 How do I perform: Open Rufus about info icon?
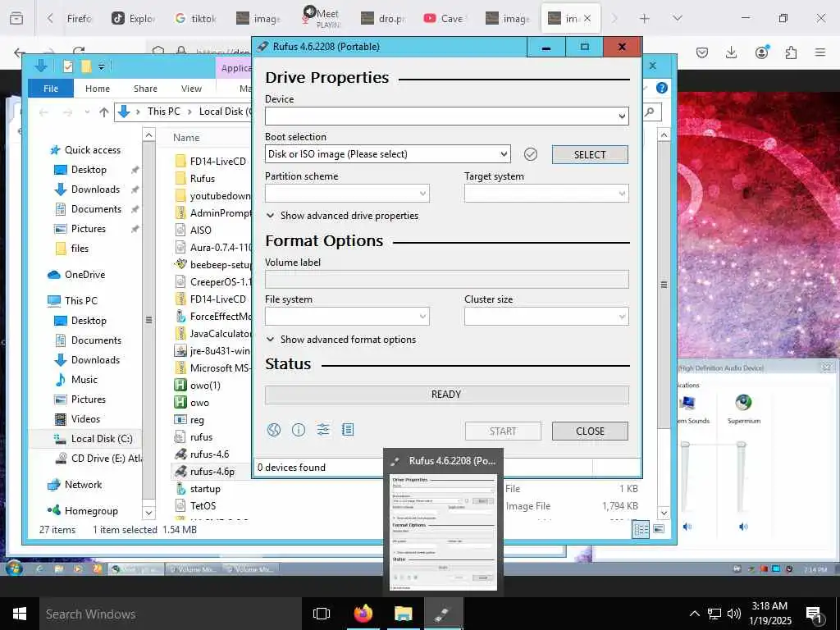[299, 430]
